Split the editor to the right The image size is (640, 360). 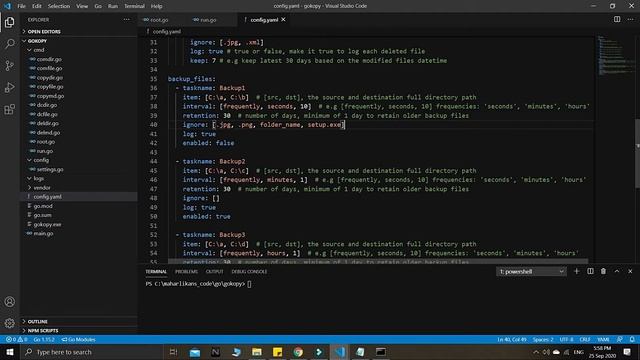pyautogui.click(x=617, y=19)
